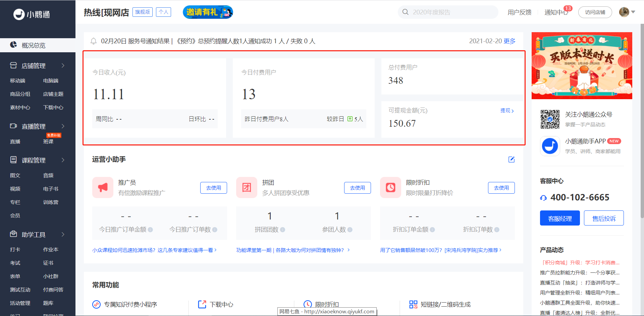Click info icon beside 折扣订单数

(497, 230)
